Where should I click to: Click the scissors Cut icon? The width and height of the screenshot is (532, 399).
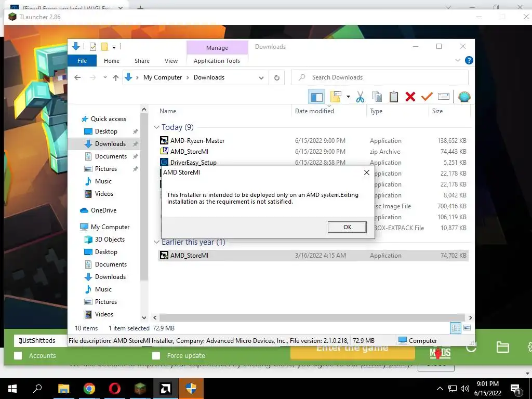tap(360, 97)
